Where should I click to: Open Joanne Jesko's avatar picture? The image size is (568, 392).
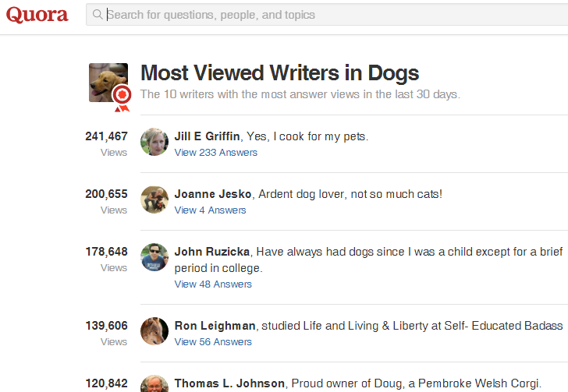tap(154, 200)
